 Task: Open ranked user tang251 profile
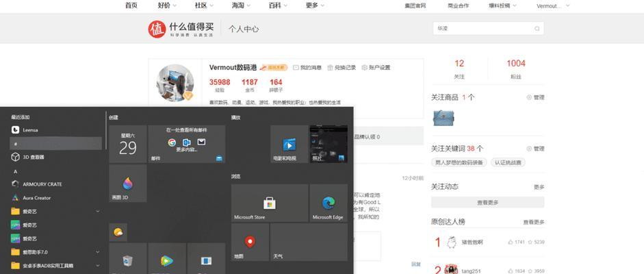click(471, 271)
